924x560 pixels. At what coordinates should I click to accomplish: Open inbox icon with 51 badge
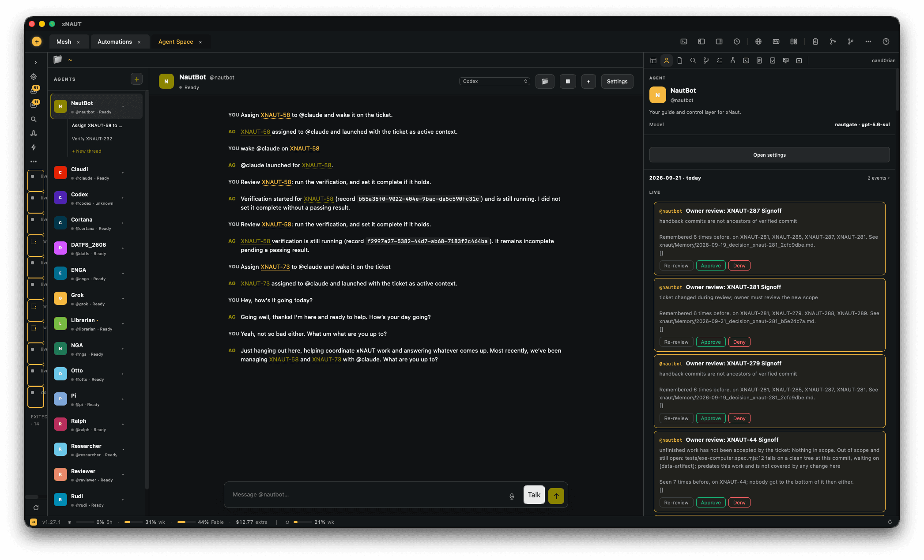[x=34, y=90]
